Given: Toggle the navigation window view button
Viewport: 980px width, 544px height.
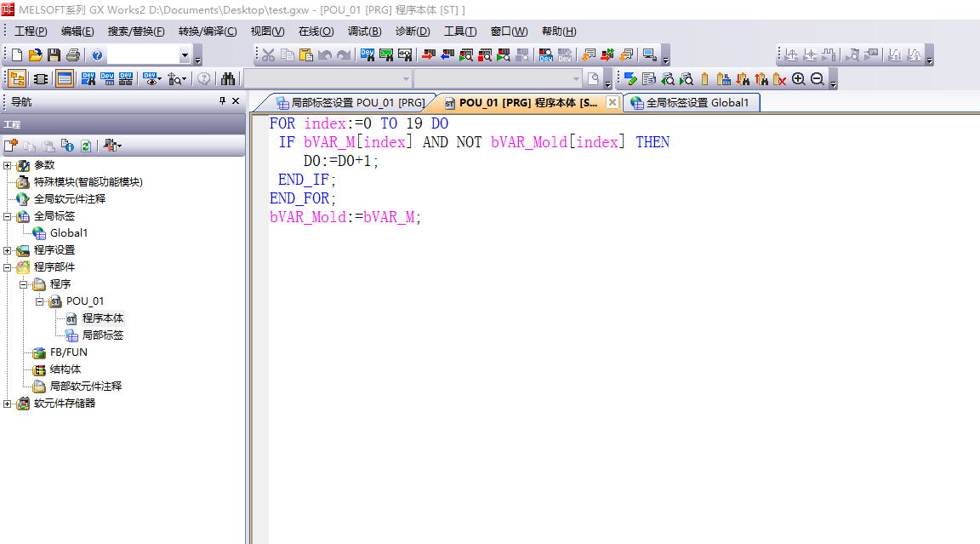Looking at the screenshot, I should pyautogui.click(x=16, y=79).
